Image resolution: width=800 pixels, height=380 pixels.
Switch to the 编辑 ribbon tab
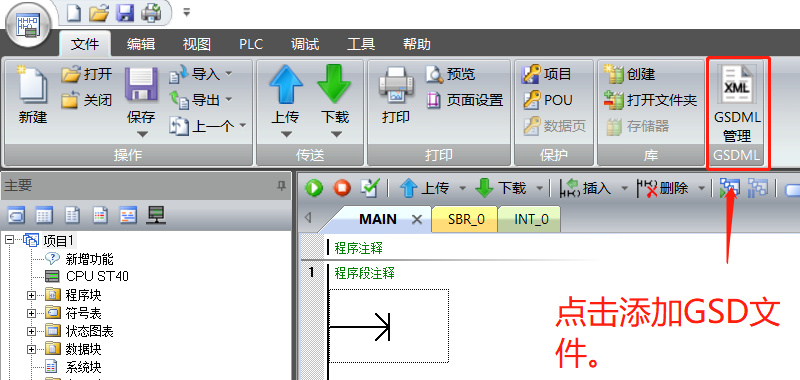tap(141, 44)
